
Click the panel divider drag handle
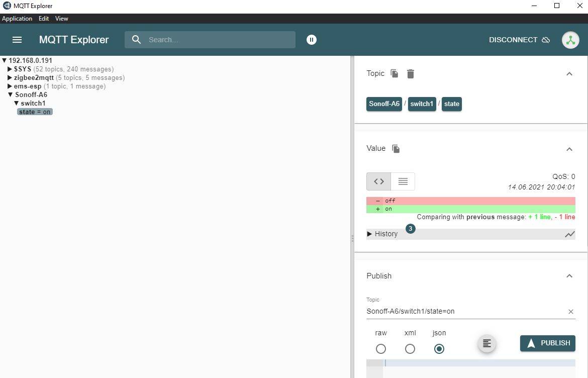352,238
